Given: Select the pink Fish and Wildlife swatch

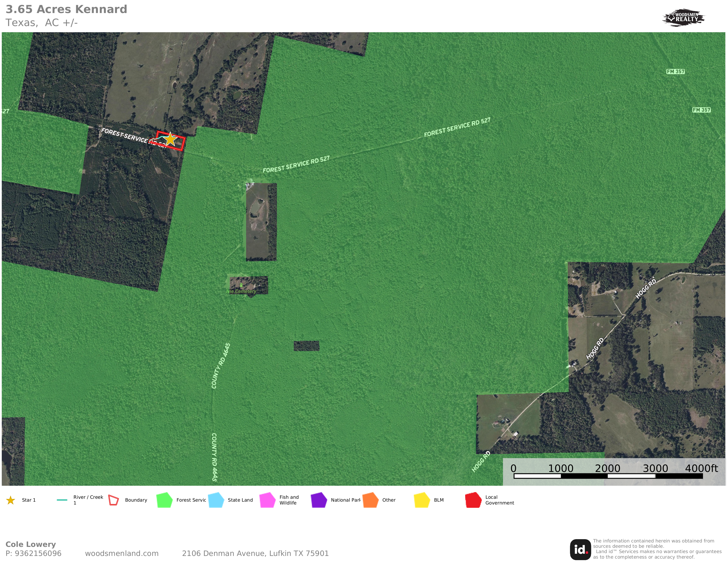Looking at the screenshot, I should [x=267, y=500].
